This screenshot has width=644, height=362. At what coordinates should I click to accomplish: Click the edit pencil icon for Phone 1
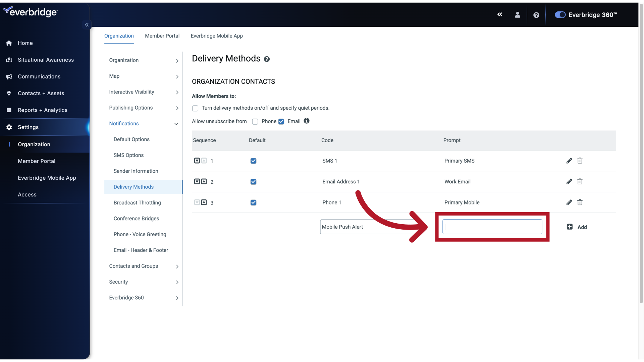[x=569, y=202]
